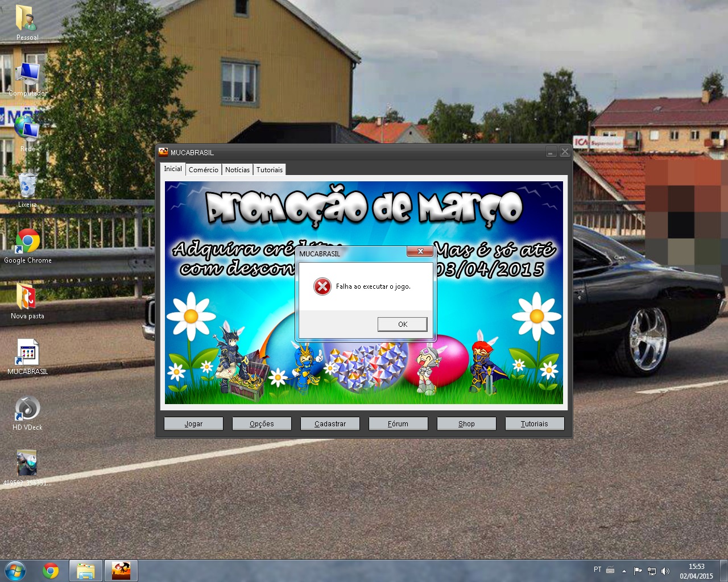Click OK on the error dialog
Screen dimensions: 728x582
pos(402,324)
